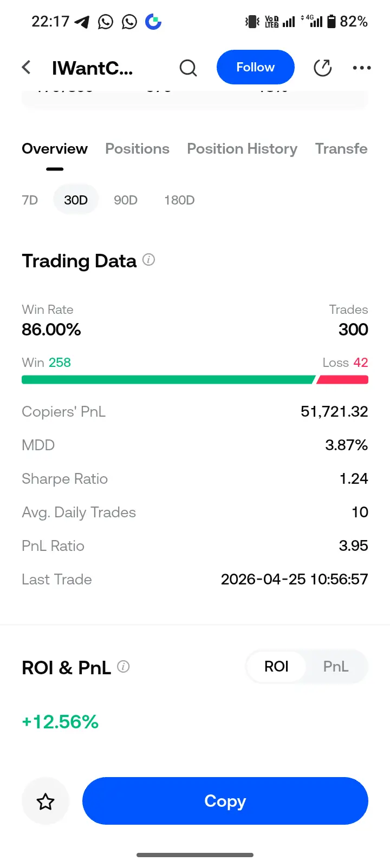Select the 30D time range
This screenshot has width=390, height=868.
76,200
